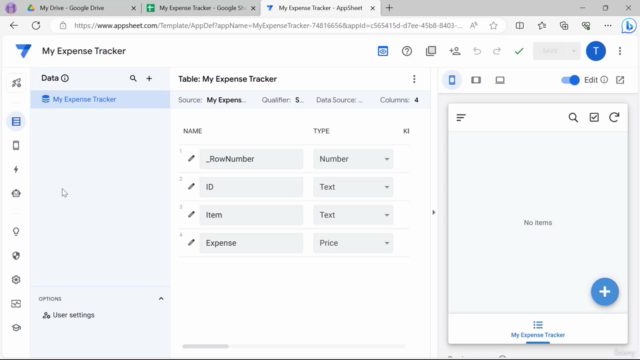Search the data tables list
The height and width of the screenshot is (360, 640).
(133, 78)
